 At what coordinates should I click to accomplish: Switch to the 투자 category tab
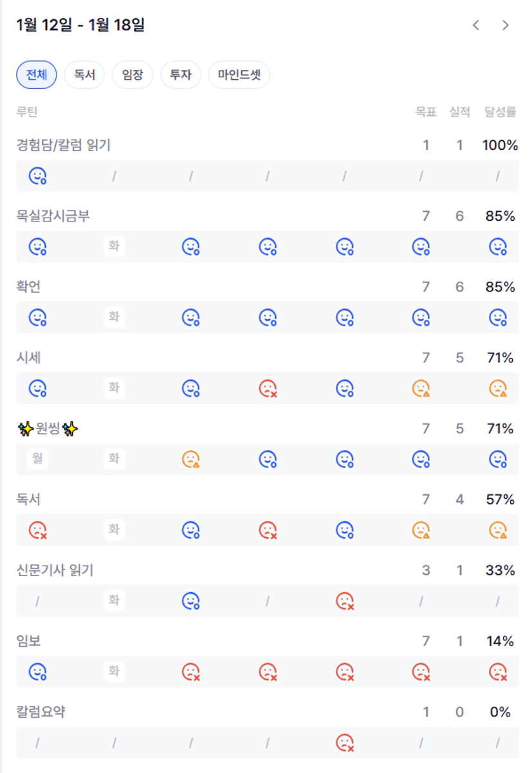(x=181, y=75)
